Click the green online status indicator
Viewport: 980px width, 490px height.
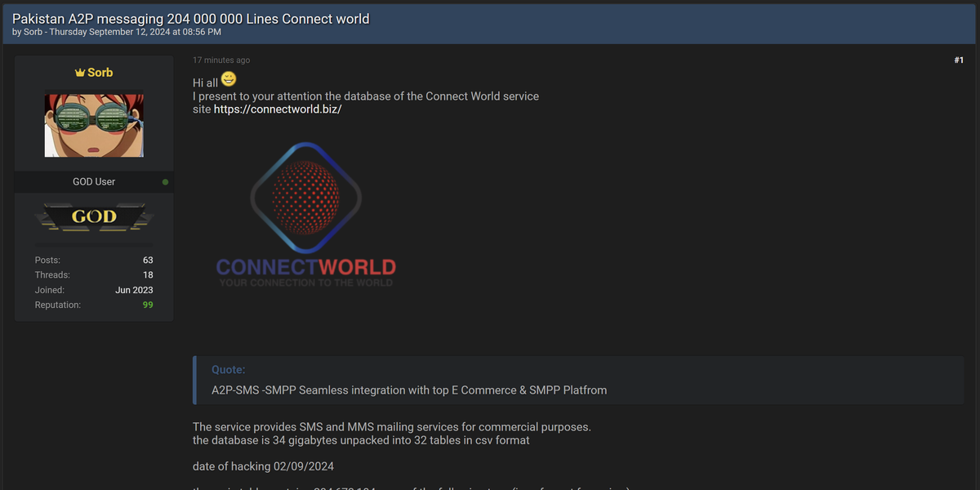(x=165, y=181)
